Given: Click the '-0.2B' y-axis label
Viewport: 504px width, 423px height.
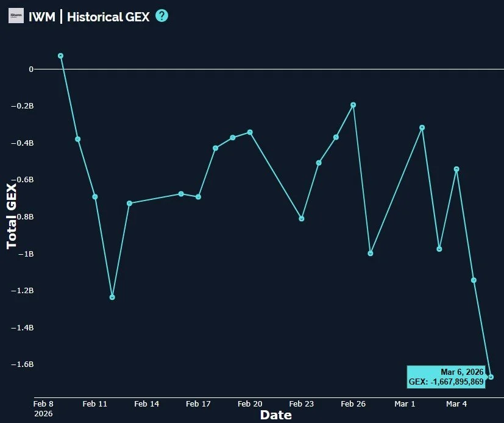Looking at the screenshot, I should coord(22,106).
